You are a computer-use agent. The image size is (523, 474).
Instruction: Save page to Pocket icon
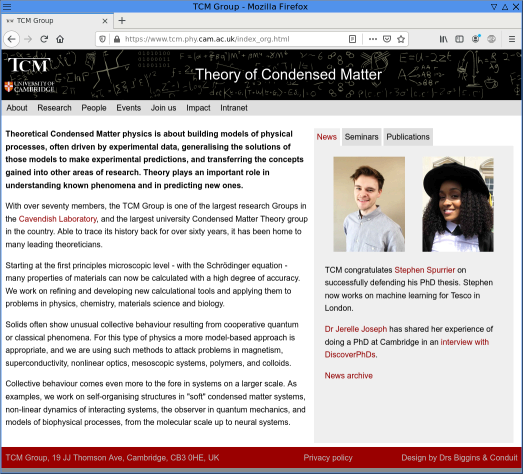pos(387,39)
